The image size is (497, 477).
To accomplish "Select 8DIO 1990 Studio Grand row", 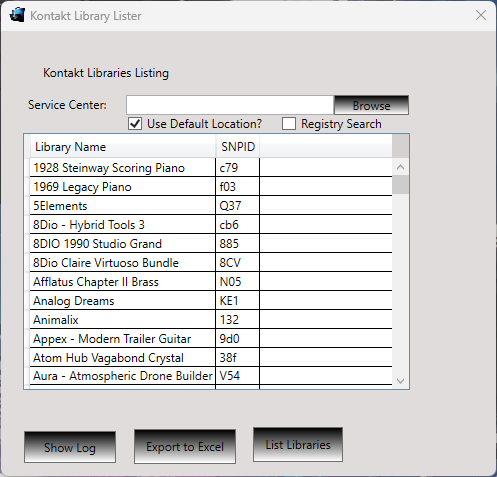I will (x=211, y=243).
